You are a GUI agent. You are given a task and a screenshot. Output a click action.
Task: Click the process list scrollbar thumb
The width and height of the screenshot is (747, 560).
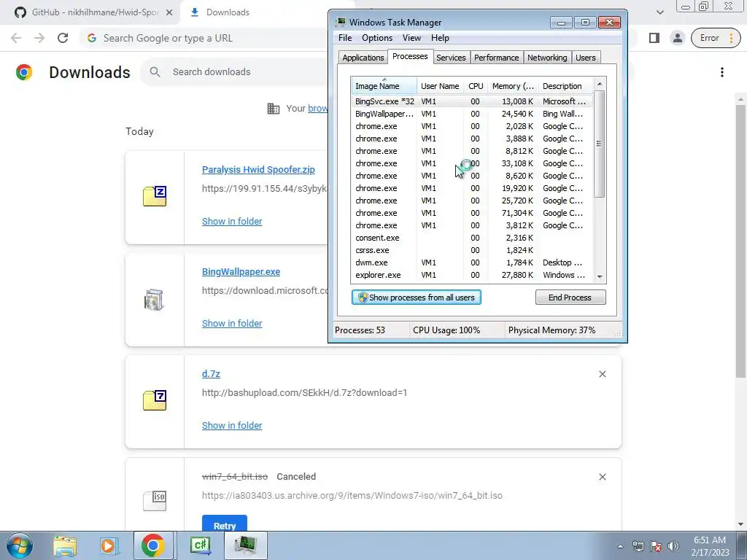click(600, 144)
